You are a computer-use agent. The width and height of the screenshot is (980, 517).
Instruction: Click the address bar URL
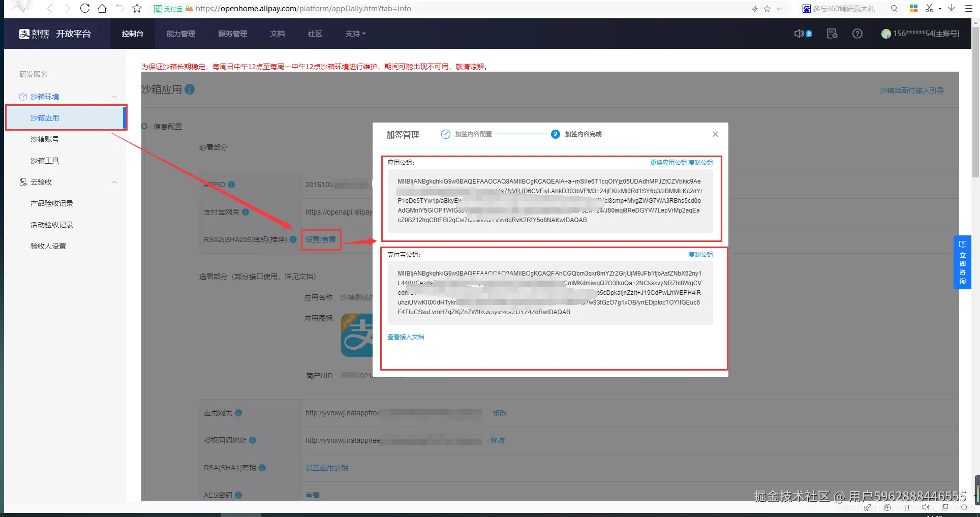tap(303, 9)
